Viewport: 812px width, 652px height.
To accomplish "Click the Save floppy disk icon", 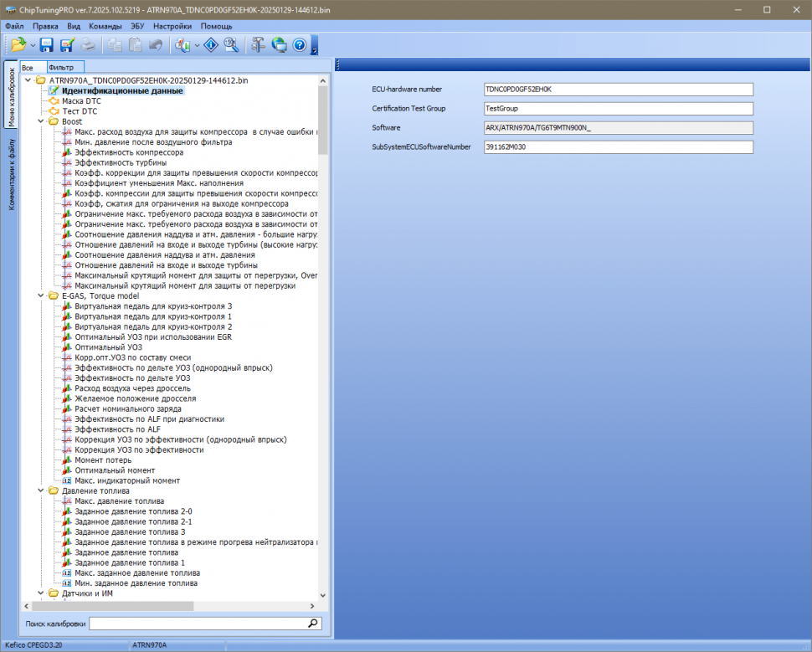I will tap(47, 45).
